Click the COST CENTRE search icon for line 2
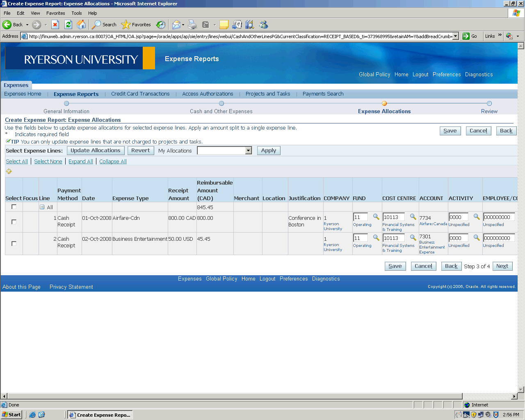 point(413,238)
